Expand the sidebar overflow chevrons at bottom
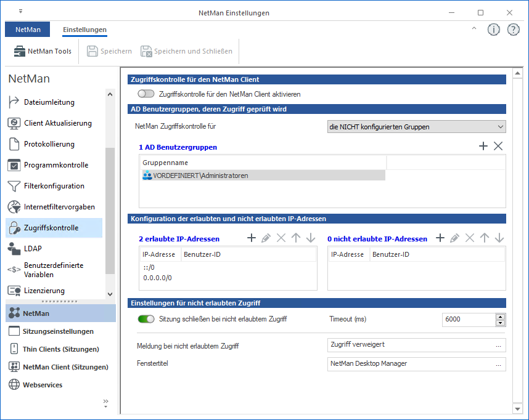This screenshot has height=420, width=529. [105, 403]
